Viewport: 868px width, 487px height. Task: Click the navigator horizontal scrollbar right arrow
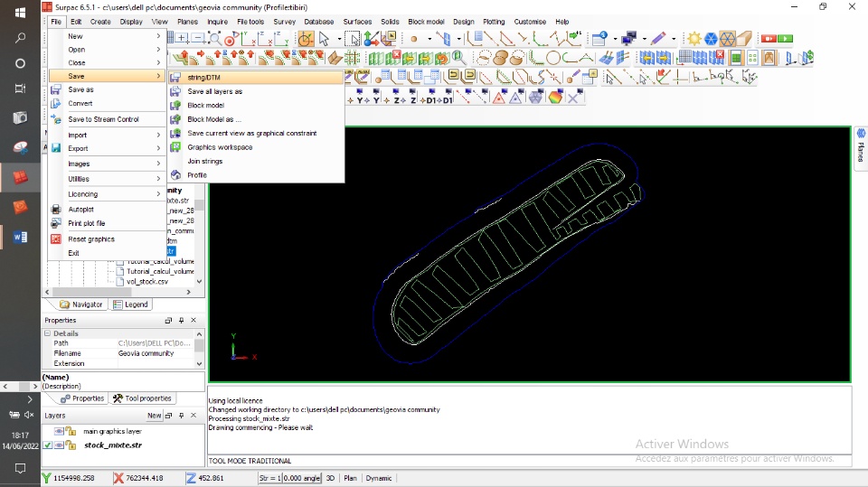pos(188,292)
